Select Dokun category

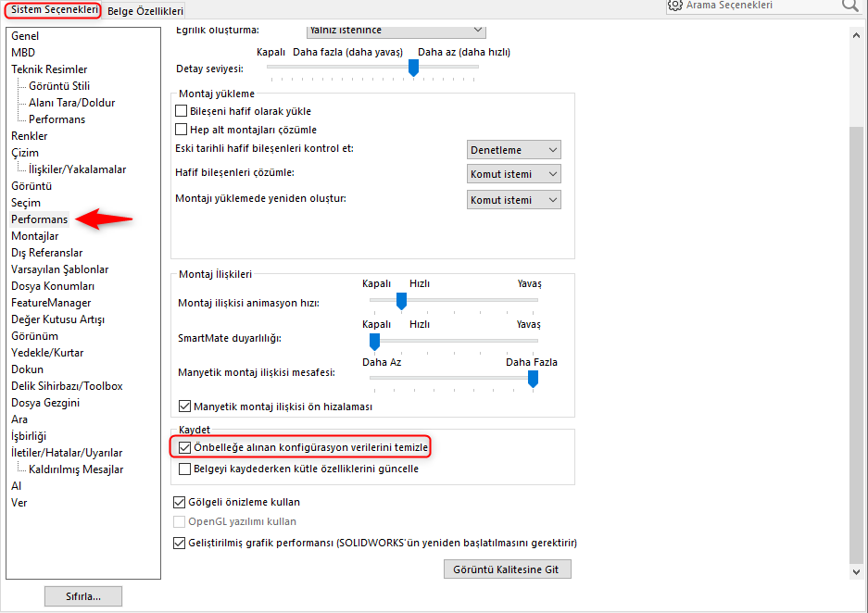click(27, 369)
